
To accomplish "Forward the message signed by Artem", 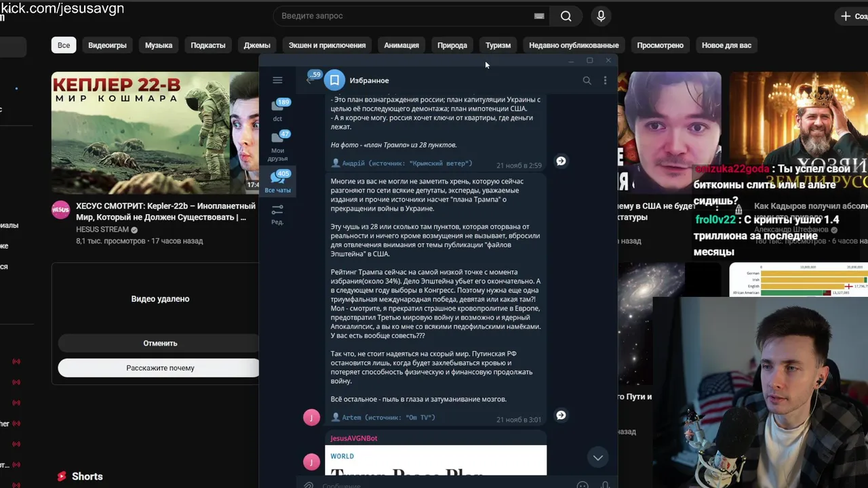I will (561, 415).
